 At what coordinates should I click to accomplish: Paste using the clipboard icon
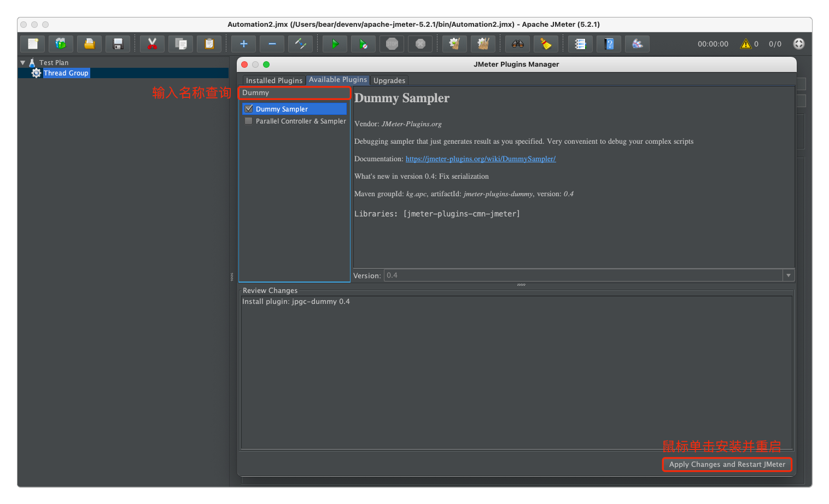(209, 44)
